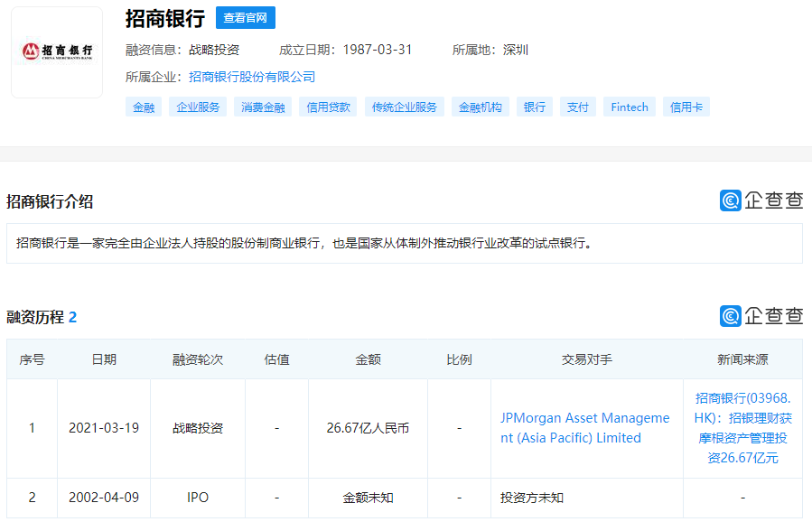Click the 信用贷款 tag
Screen dimensions: 812x531
click(328, 107)
